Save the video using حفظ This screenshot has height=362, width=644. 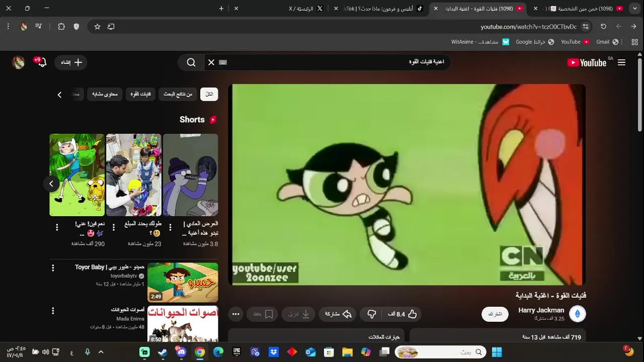coord(263,314)
